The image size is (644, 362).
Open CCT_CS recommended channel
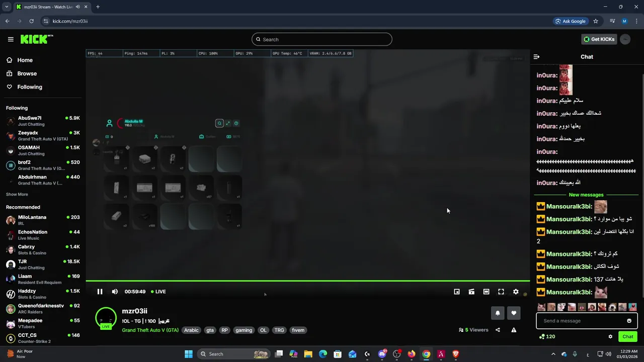[43, 338]
